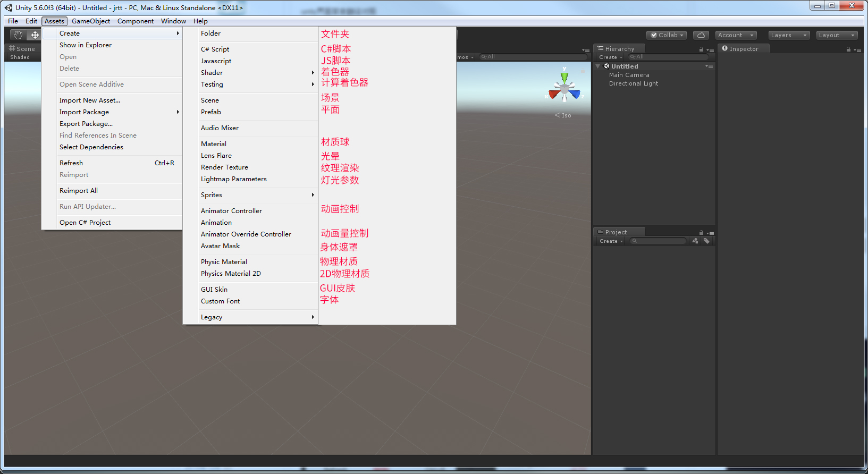Open the Layers dropdown

tap(789, 35)
